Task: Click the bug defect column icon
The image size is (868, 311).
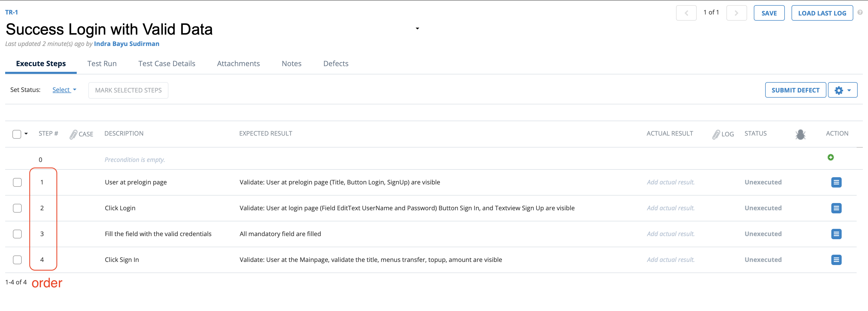Action: pyautogui.click(x=800, y=134)
